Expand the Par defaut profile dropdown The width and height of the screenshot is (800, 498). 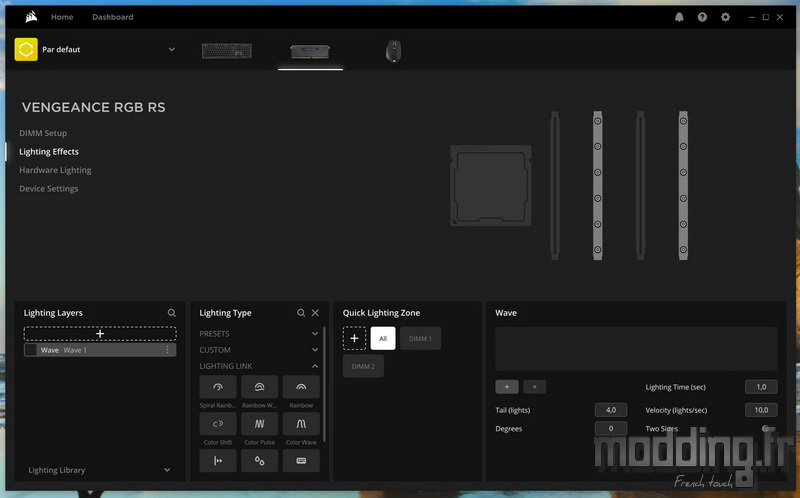171,49
